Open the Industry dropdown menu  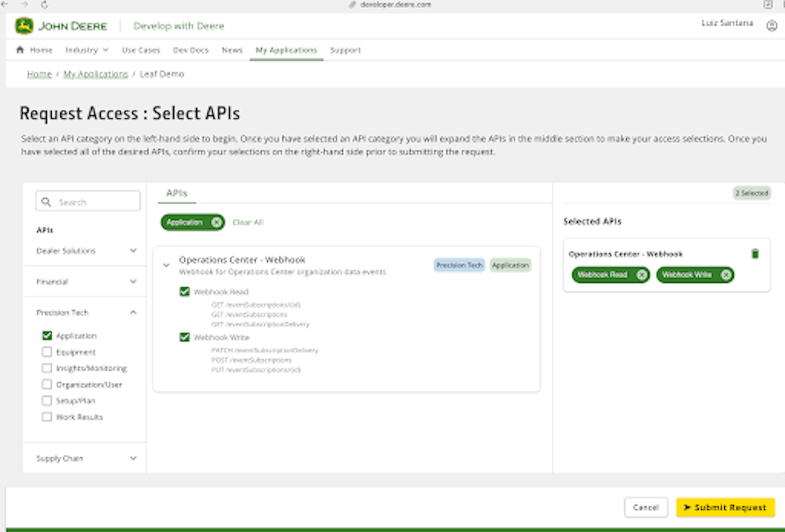point(87,50)
